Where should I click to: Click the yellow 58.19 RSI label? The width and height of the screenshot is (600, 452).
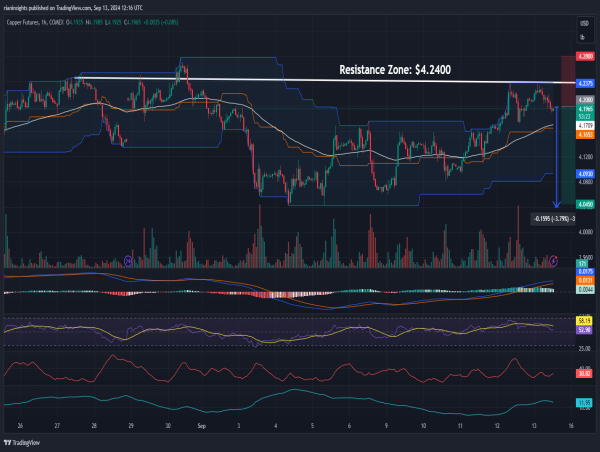click(x=584, y=321)
